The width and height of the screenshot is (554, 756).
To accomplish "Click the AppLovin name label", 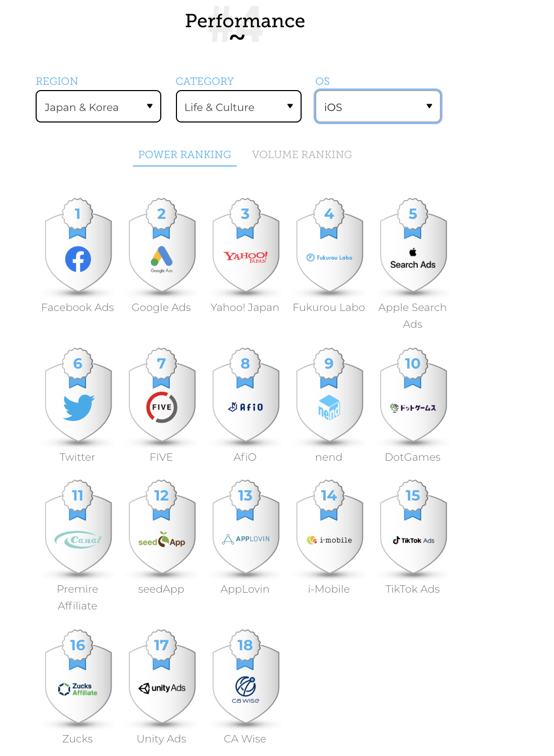I will 245,589.
